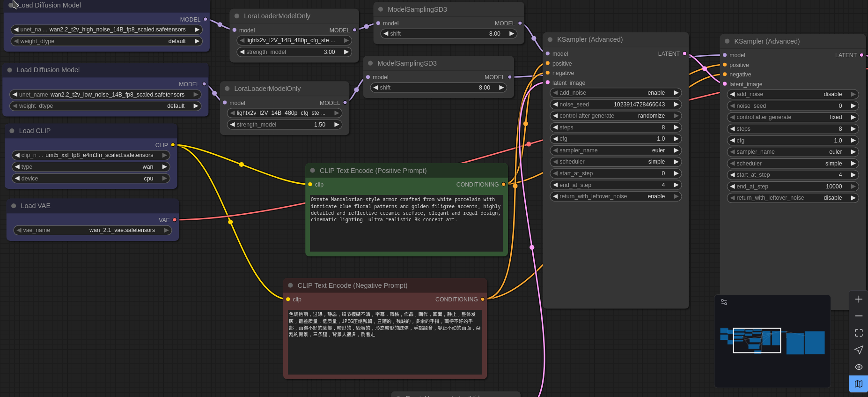The height and width of the screenshot is (397, 868).
Task: Open the type dropdown set to wan
Action: (x=91, y=167)
